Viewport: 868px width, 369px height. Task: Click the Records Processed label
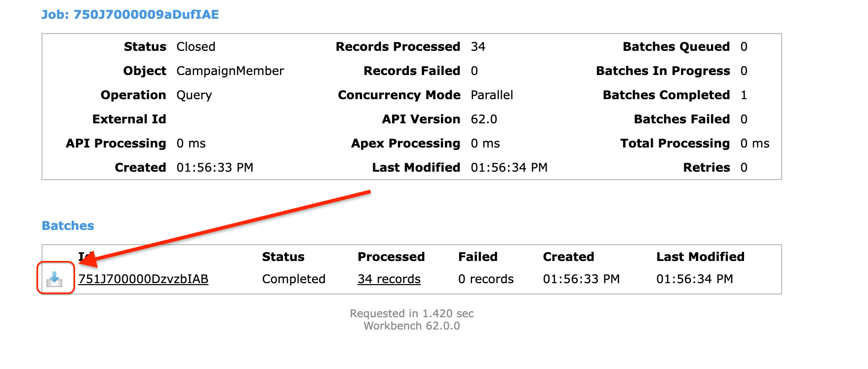pyautogui.click(x=398, y=47)
